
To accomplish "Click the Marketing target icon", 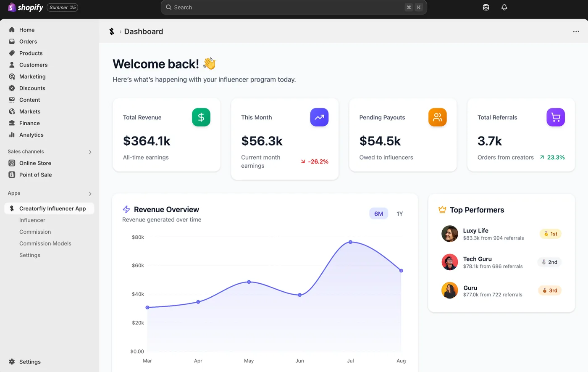I will pyautogui.click(x=12, y=77).
